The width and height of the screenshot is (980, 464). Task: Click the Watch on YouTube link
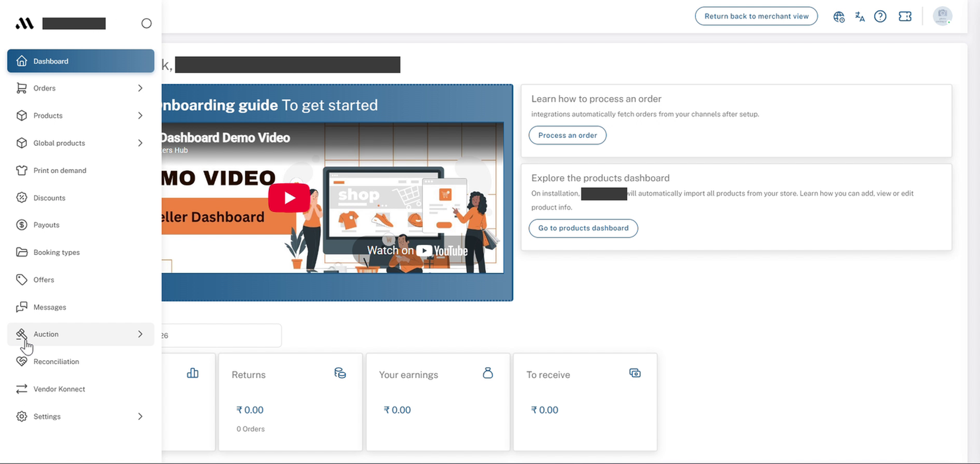coord(417,251)
